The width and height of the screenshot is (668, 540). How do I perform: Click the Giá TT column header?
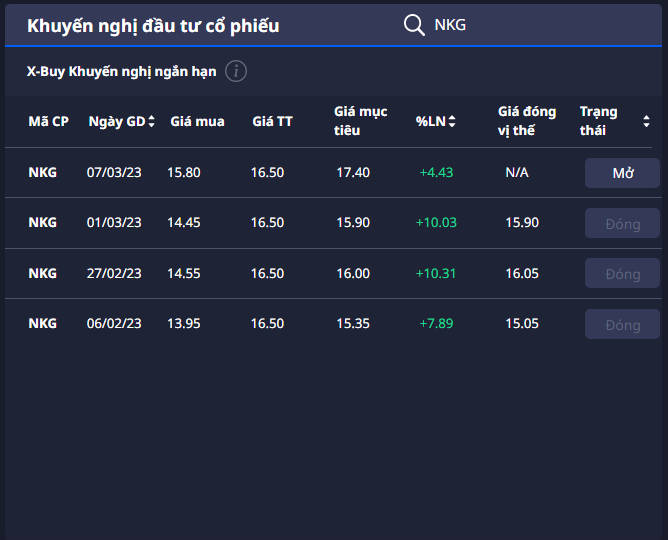[272, 122]
